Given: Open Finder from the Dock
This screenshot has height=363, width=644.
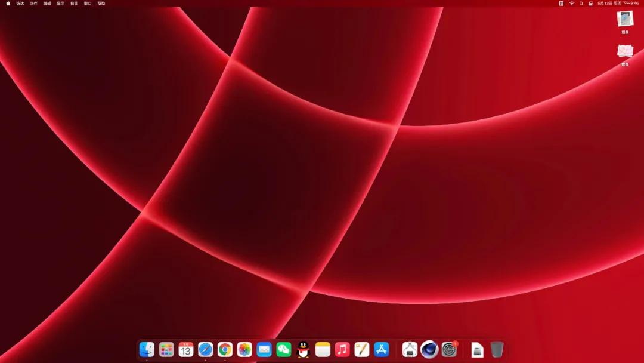Looking at the screenshot, I should [147, 350].
